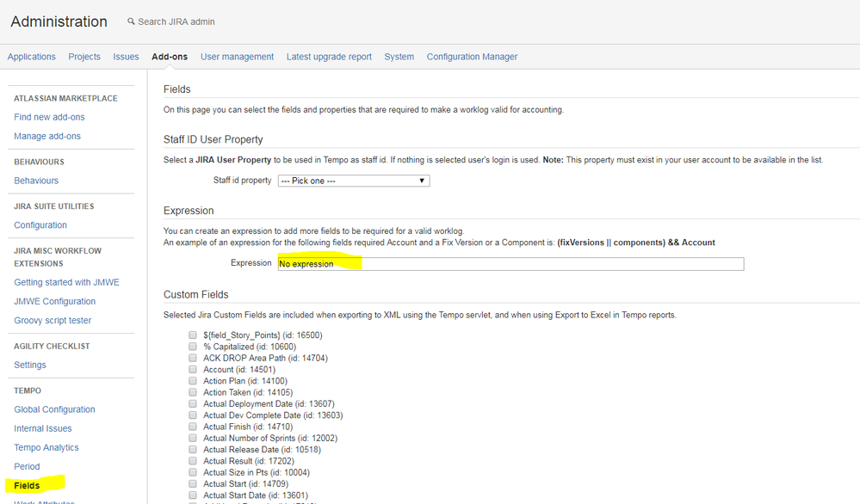Open Find new add-ons link
Screen dimensions: 860x504
point(49,117)
